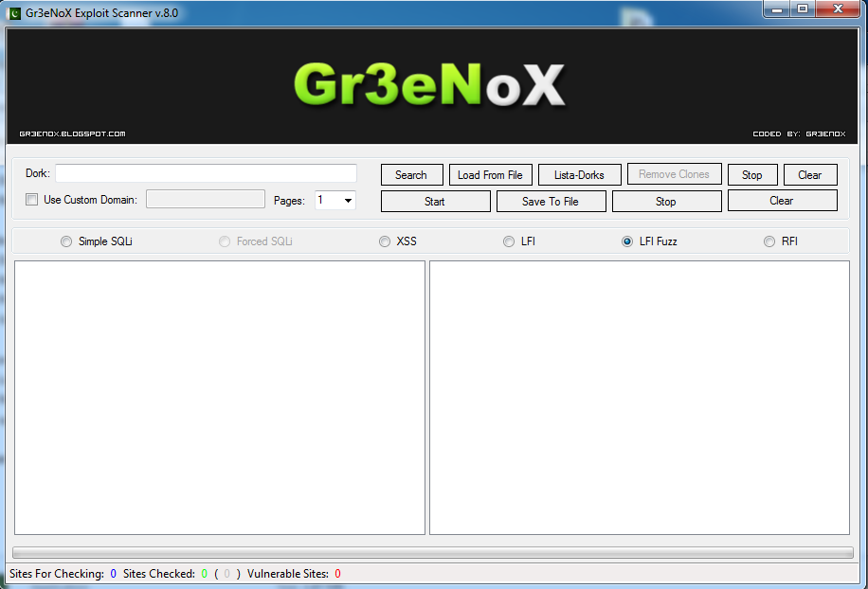Click Stop next to Save To File
868x589 pixels.
[x=666, y=201]
